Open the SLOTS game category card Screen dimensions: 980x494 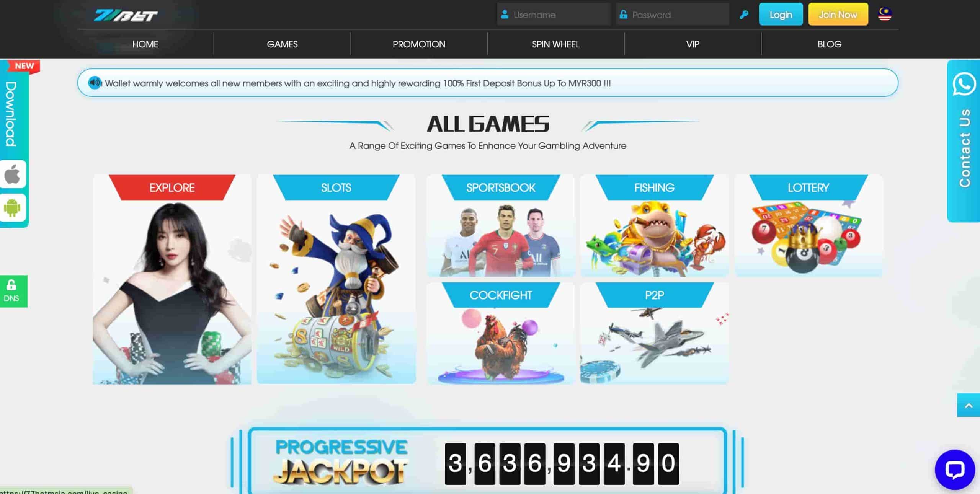pyautogui.click(x=336, y=279)
